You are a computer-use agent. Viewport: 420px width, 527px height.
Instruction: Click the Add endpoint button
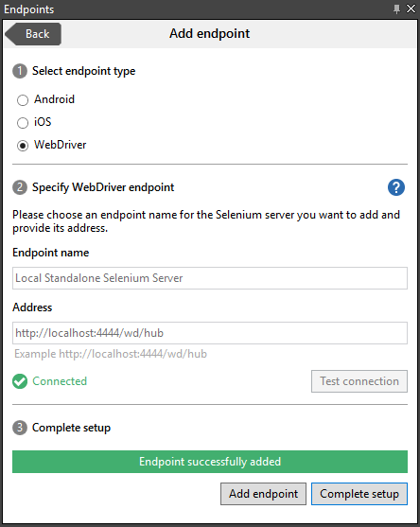263,494
